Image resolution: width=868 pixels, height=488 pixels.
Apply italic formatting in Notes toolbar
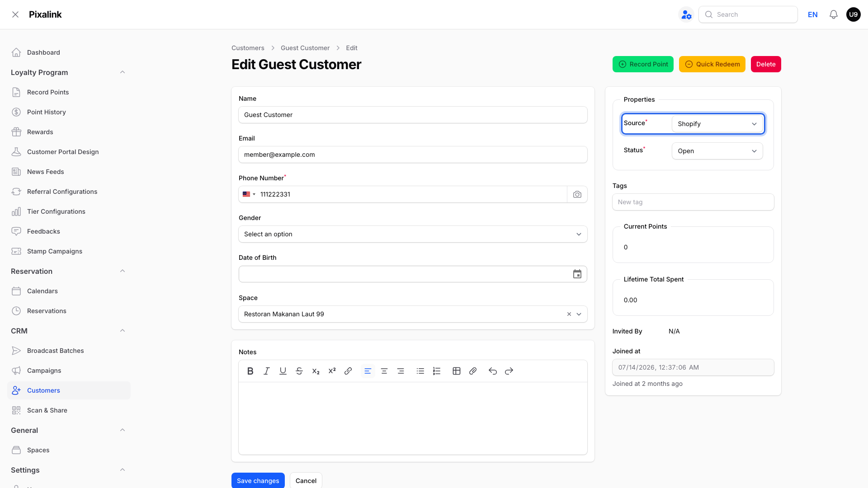(267, 371)
